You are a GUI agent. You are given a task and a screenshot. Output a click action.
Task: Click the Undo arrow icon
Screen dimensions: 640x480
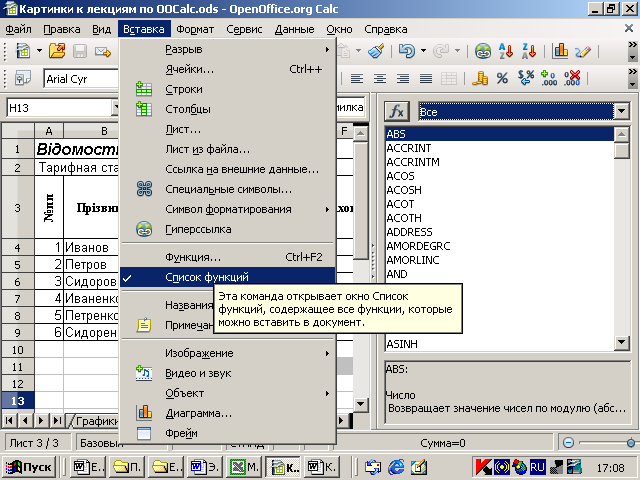coord(407,51)
